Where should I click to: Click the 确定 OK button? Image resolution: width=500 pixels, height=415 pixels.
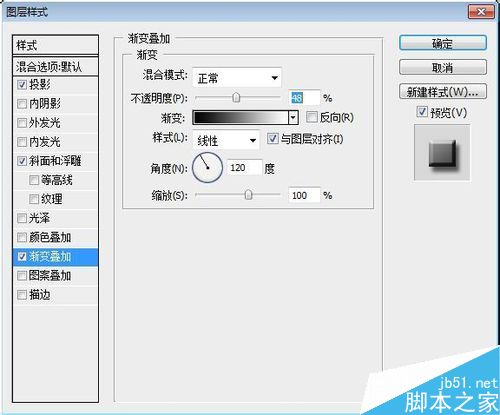(443, 43)
